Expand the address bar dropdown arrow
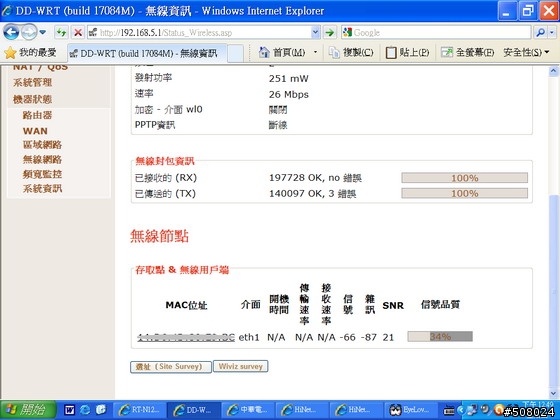Screen dimensions: 560x420 (316, 33)
